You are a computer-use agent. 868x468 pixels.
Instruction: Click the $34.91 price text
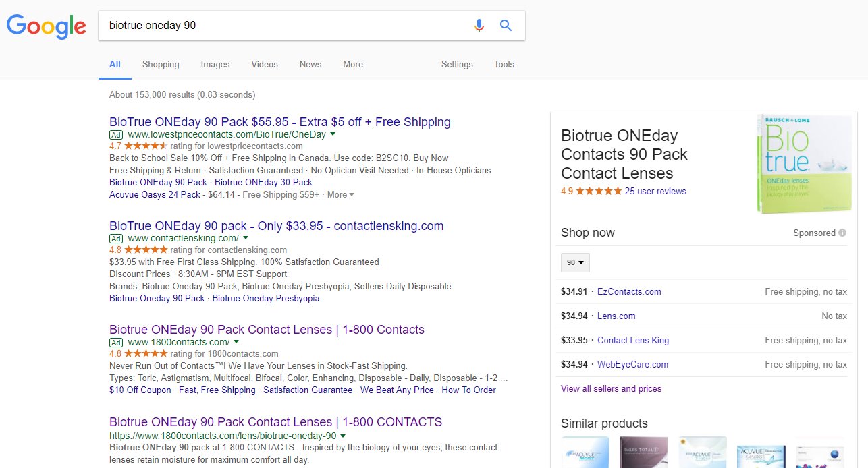[574, 292]
